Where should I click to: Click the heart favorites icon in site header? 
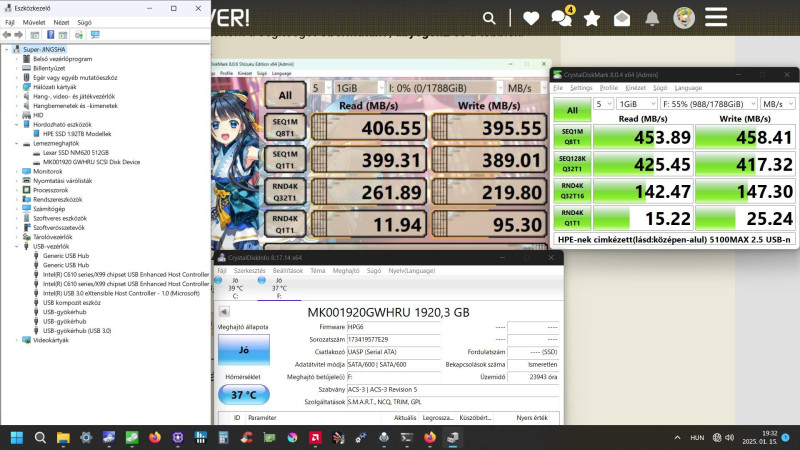[x=531, y=18]
